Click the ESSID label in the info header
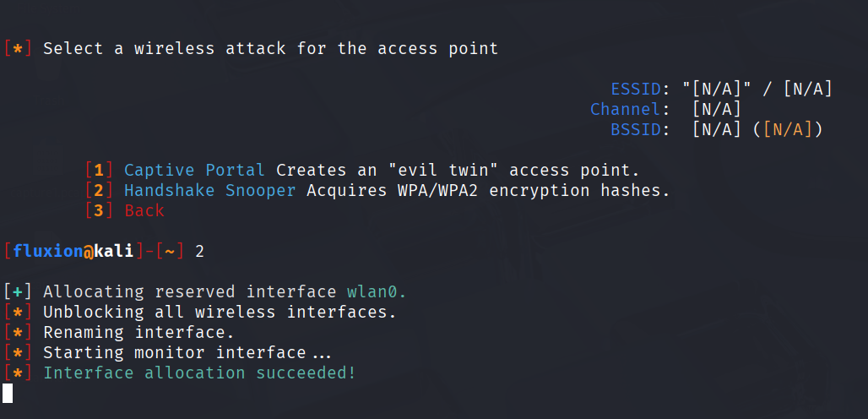 pos(636,89)
